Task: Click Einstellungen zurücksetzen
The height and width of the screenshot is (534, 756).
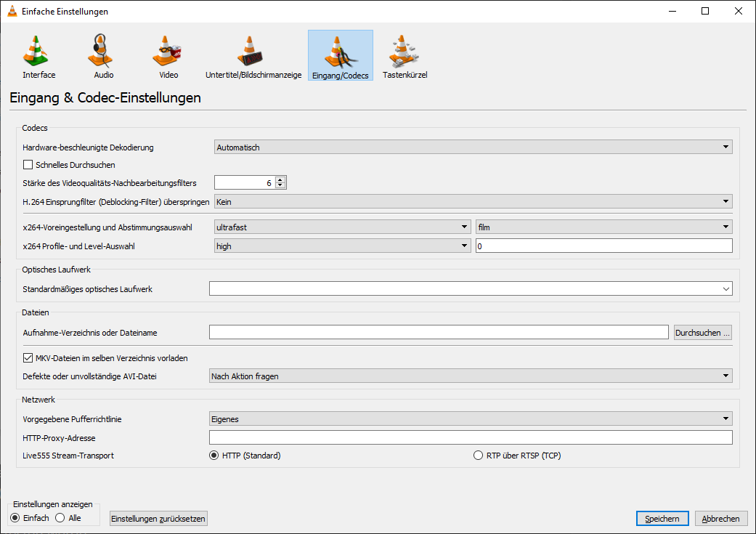Action: pyautogui.click(x=158, y=518)
